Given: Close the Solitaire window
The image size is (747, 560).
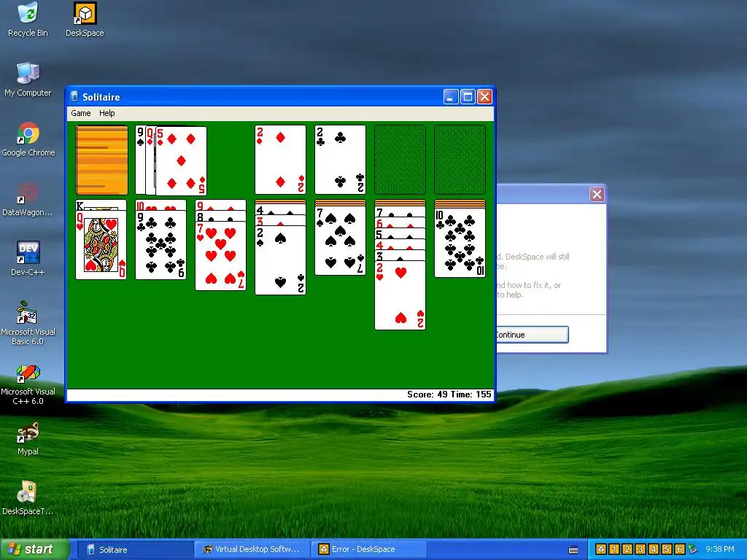Looking at the screenshot, I should (484, 97).
